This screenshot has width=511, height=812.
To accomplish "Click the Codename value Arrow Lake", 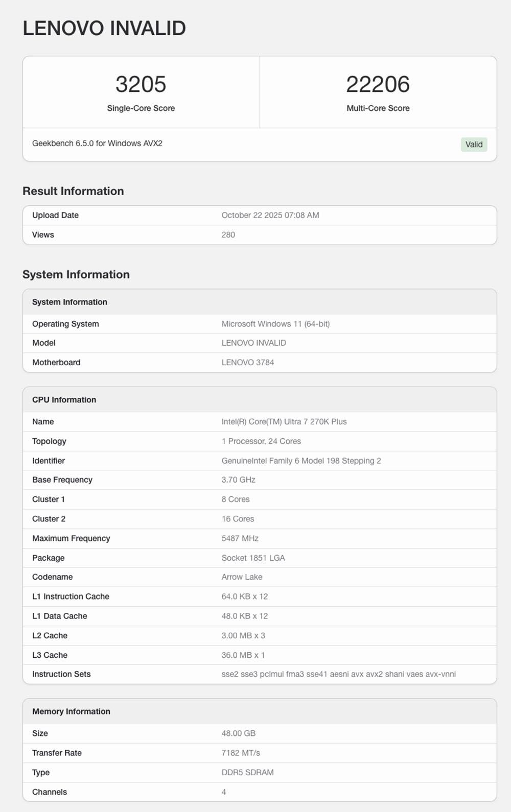I will pyautogui.click(x=242, y=577).
